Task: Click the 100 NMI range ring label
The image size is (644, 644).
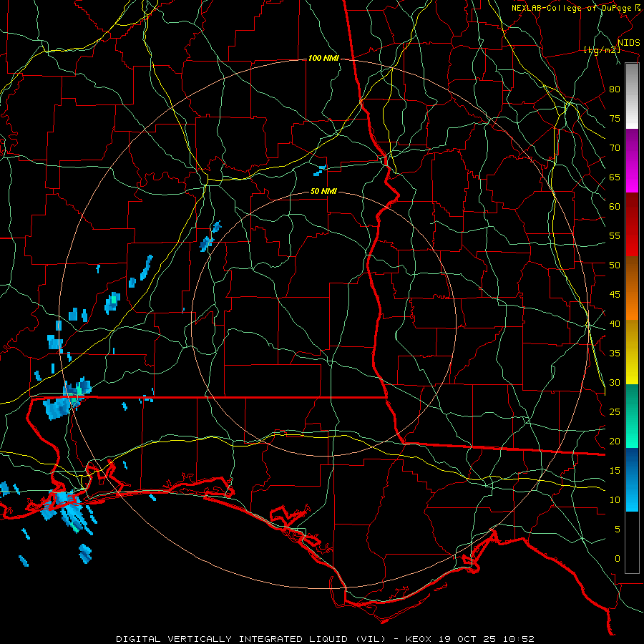Action: (323, 59)
